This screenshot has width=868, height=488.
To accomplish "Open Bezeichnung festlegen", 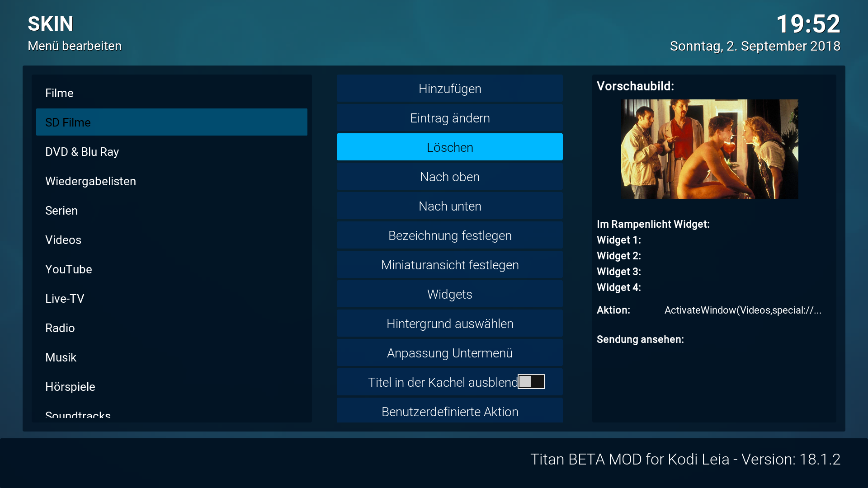I will coord(450,235).
